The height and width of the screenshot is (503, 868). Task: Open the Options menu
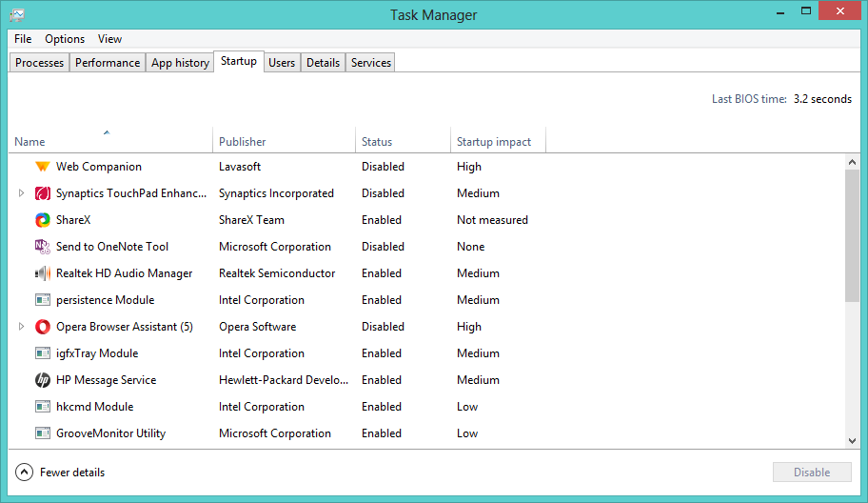(x=65, y=39)
